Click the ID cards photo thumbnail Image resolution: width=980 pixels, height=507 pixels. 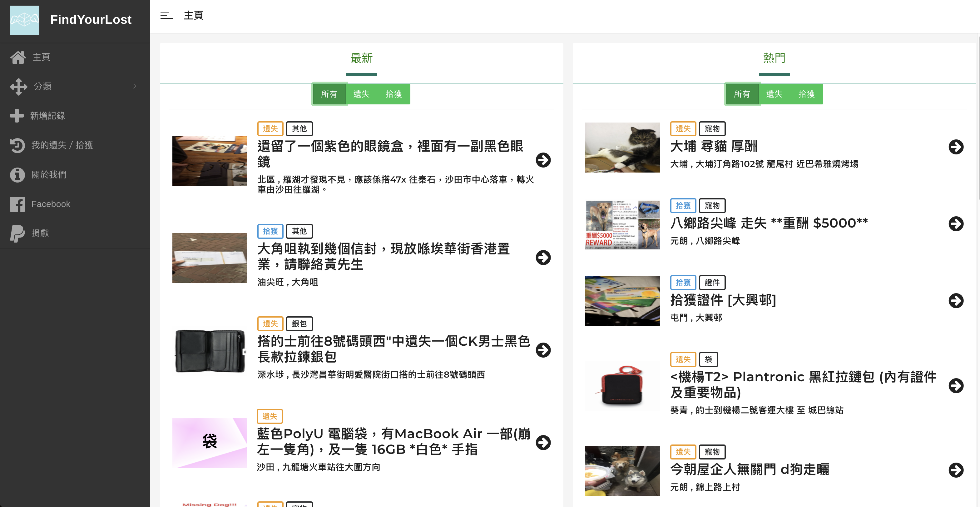(622, 301)
